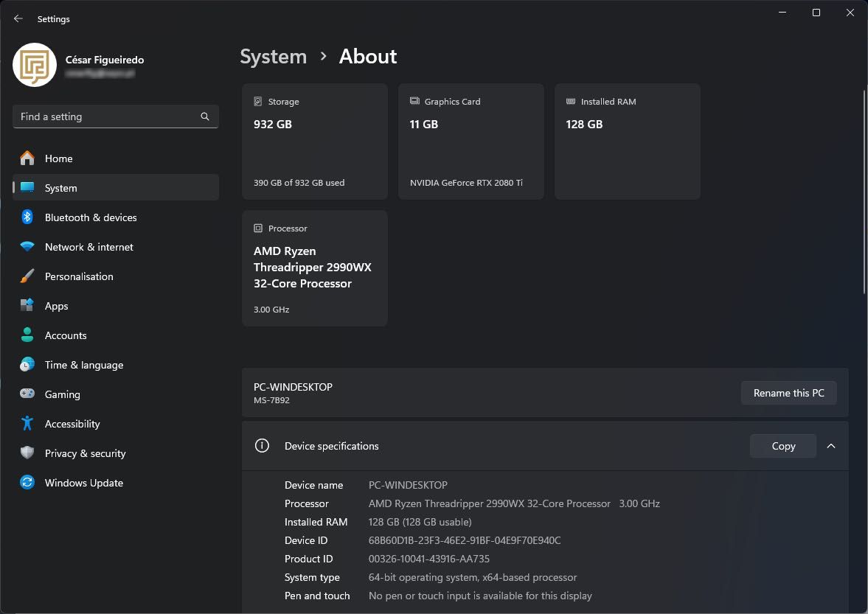Collapse Device specifications section chevron
This screenshot has width=868, height=614.
pos(831,446)
